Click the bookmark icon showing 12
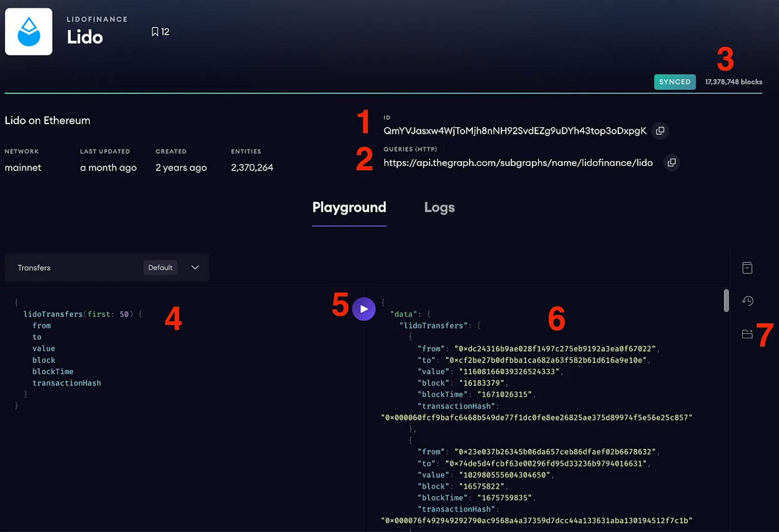The image size is (779, 532). (160, 32)
